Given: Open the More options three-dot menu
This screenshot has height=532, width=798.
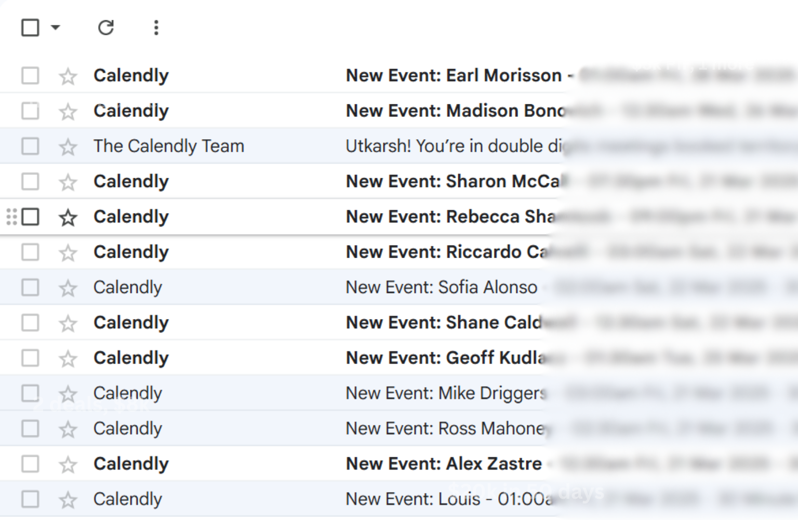Looking at the screenshot, I should click(x=156, y=28).
